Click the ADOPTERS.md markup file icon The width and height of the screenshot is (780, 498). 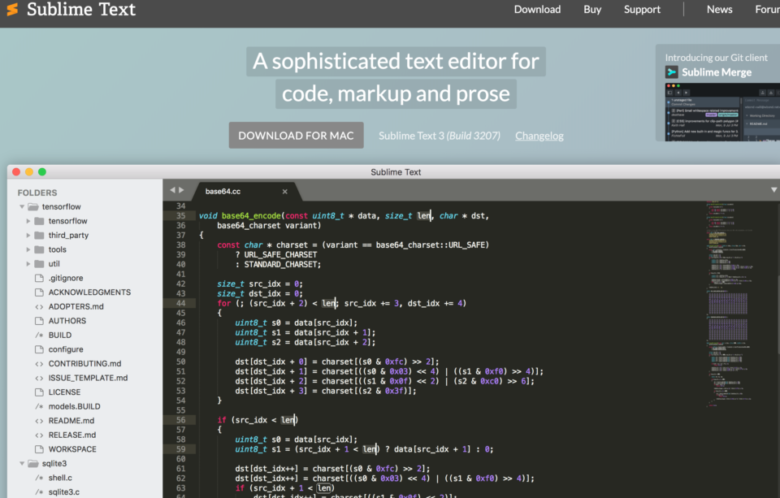coord(39,307)
